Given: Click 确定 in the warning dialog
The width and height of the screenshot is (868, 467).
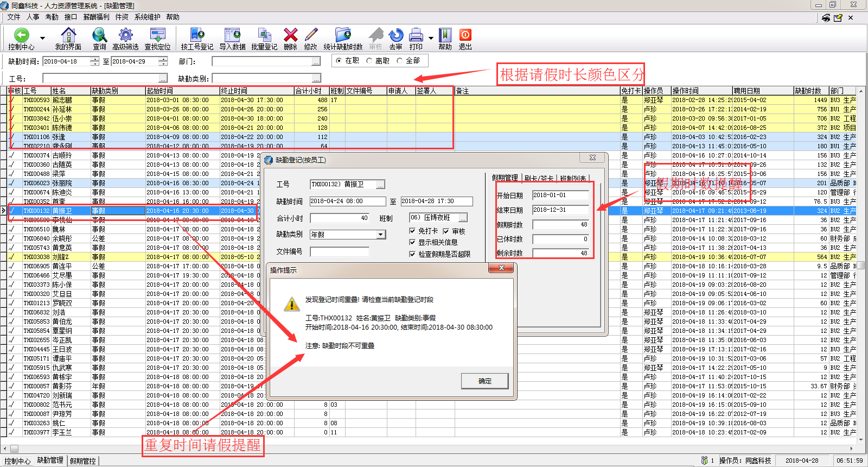Looking at the screenshot, I should pos(484,381).
